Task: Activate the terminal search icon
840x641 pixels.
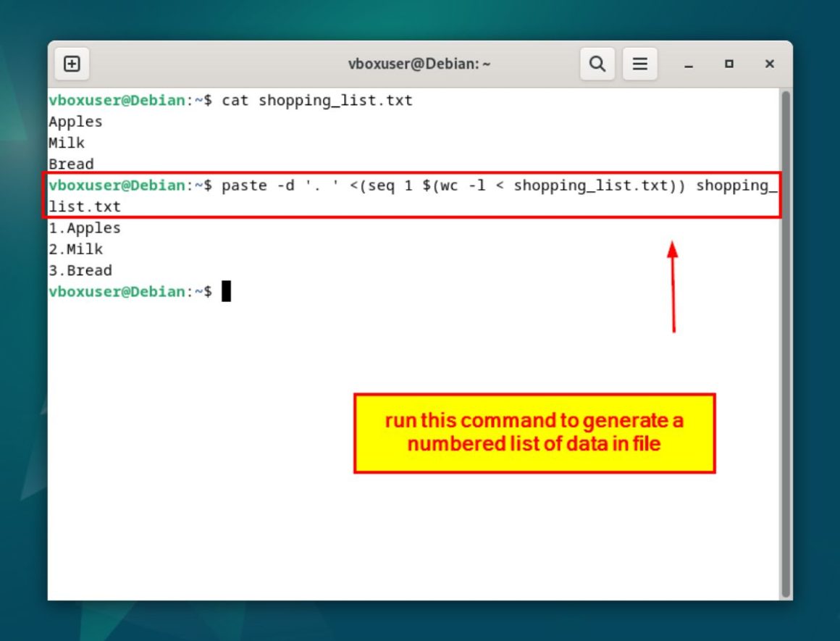Action: [x=597, y=64]
